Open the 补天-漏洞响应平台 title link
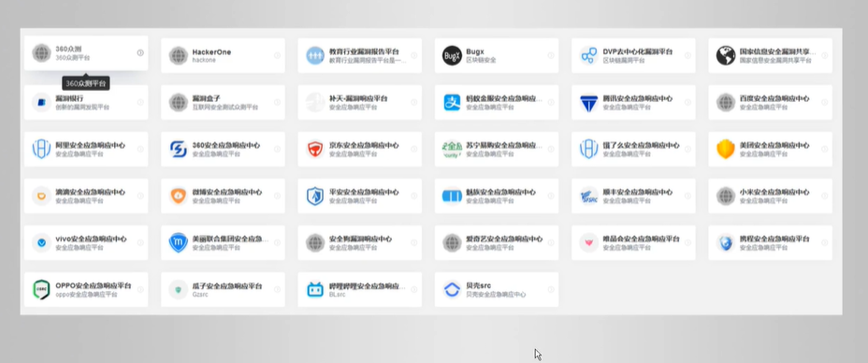This screenshot has width=868, height=363. (x=358, y=98)
